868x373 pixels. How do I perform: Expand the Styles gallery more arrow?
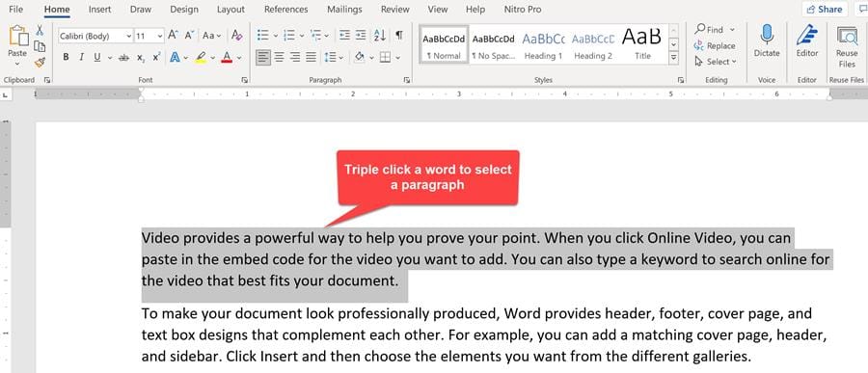(x=674, y=57)
